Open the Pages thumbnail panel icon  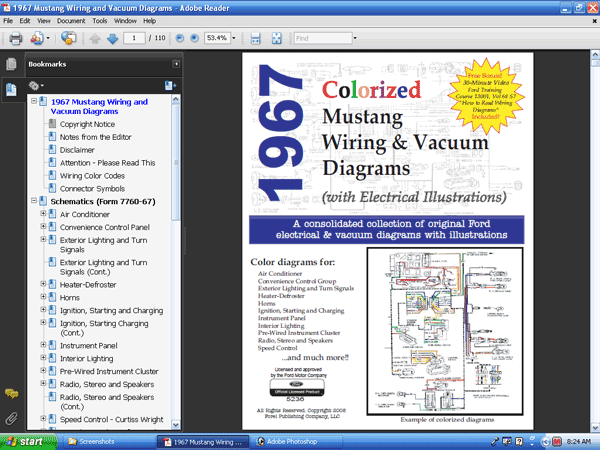(x=11, y=64)
